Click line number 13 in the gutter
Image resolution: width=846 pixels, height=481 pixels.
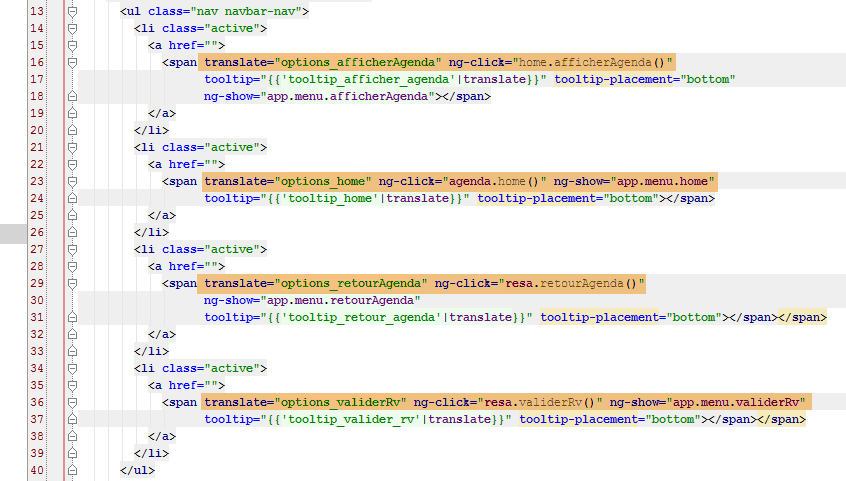36,11
